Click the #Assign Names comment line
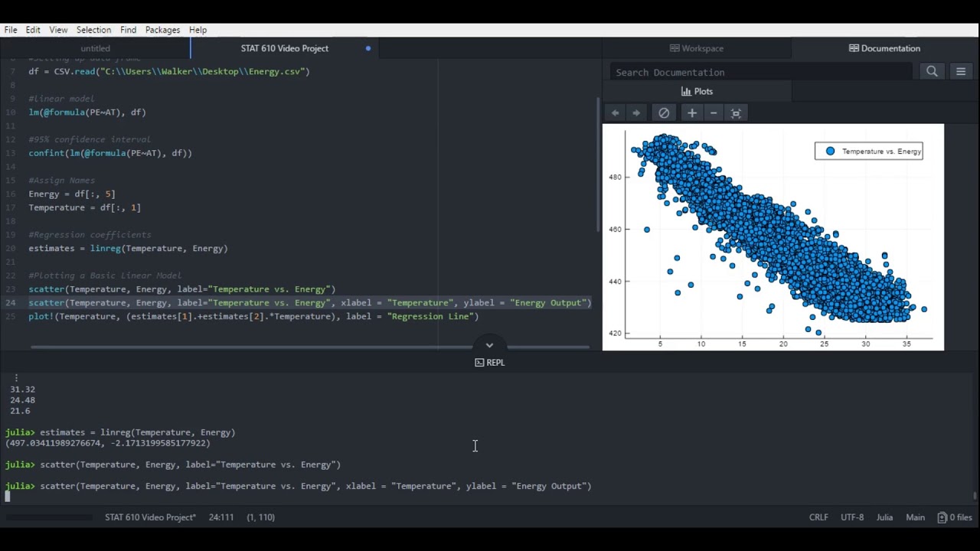 [x=61, y=181]
